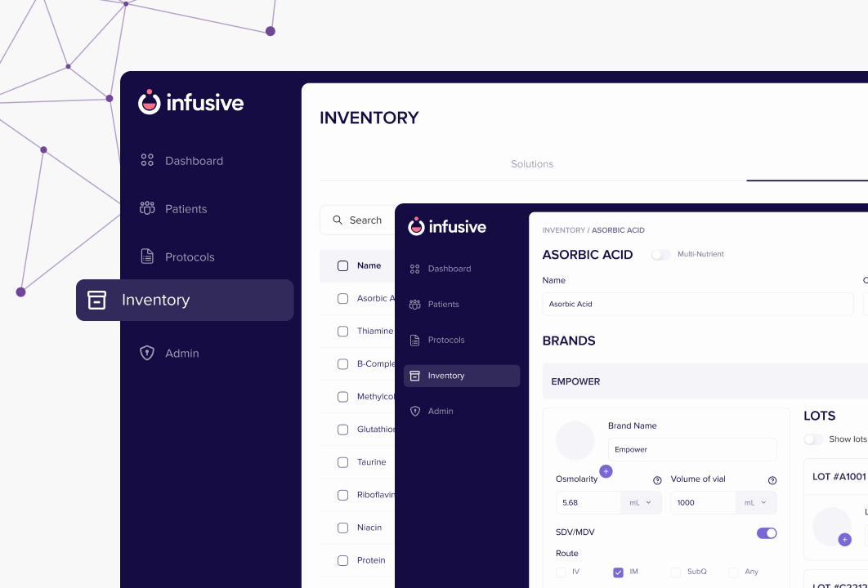Click the Inventory archive icon in the sidebar

pyautogui.click(x=97, y=300)
